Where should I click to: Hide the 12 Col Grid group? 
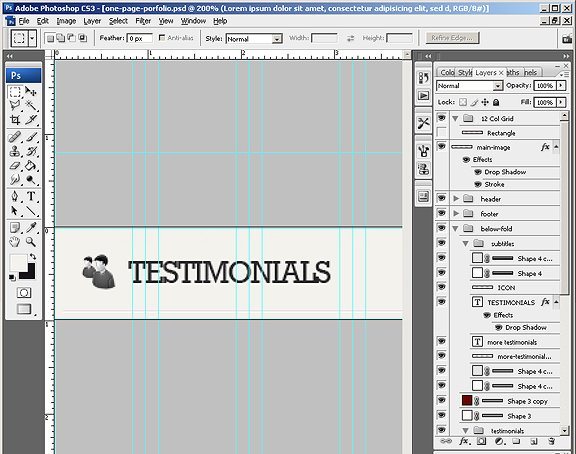click(442, 118)
